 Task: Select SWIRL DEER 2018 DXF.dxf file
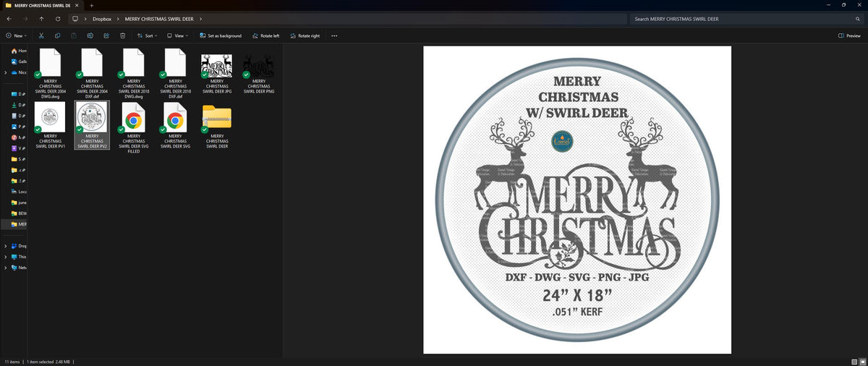tap(175, 73)
